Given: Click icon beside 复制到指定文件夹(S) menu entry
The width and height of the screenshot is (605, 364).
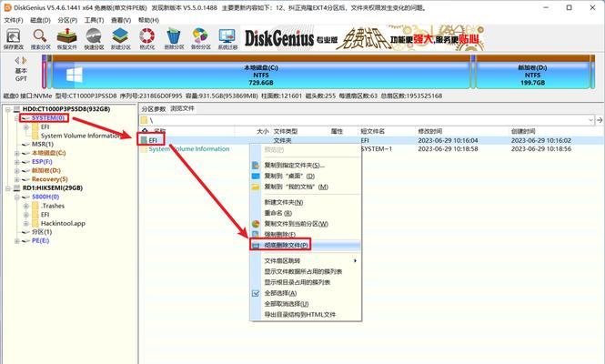Looking at the screenshot, I should [x=256, y=166].
